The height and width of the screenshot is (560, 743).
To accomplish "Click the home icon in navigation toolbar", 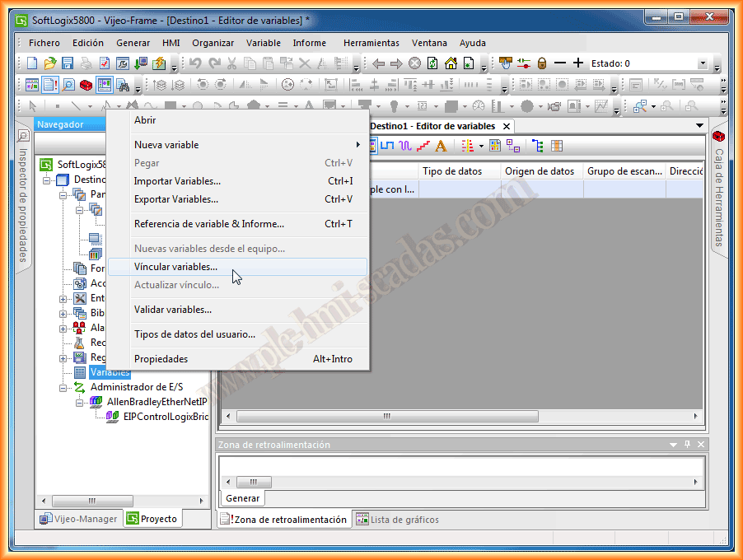I will pos(451,63).
